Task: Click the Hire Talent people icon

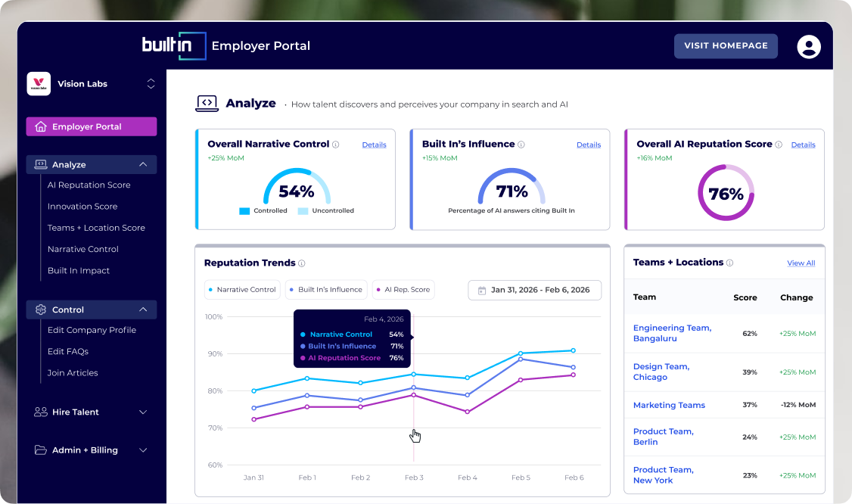Action: click(x=41, y=412)
